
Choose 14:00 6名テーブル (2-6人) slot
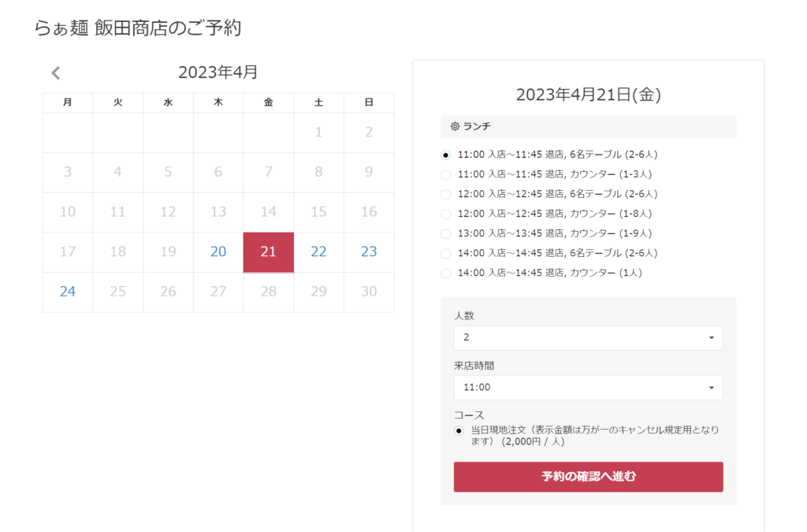pyautogui.click(x=446, y=253)
